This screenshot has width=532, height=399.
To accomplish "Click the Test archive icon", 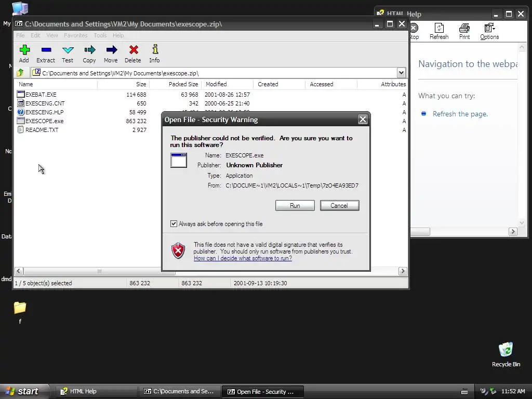I will point(68,50).
